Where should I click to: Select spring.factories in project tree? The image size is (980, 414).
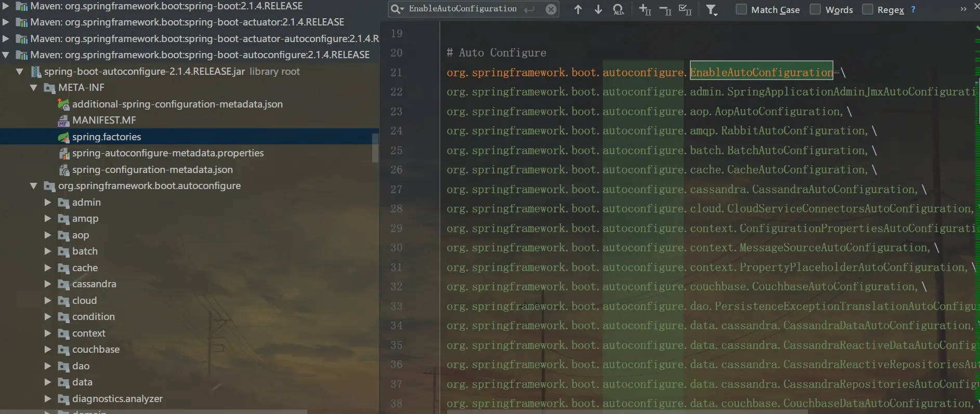coord(107,137)
